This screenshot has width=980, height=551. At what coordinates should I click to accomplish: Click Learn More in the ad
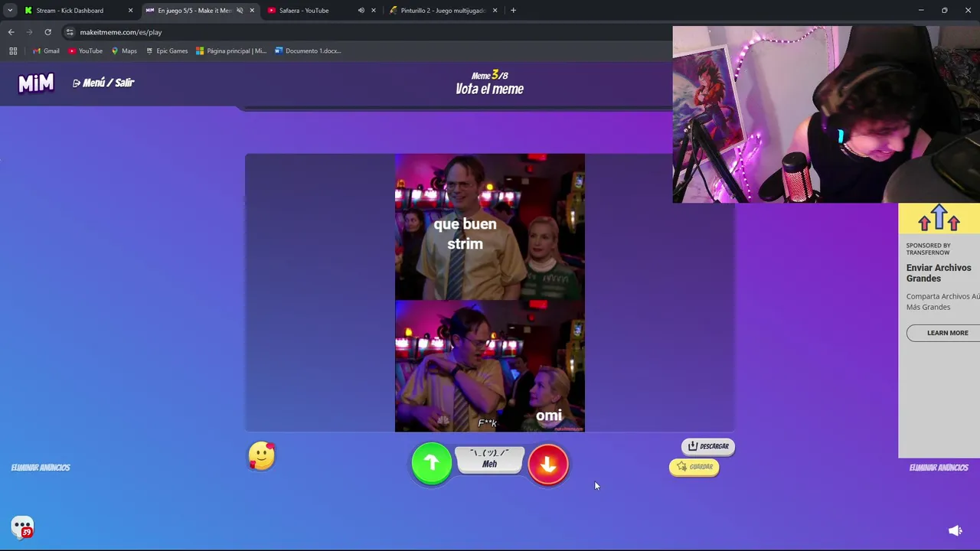pyautogui.click(x=947, y=333)
